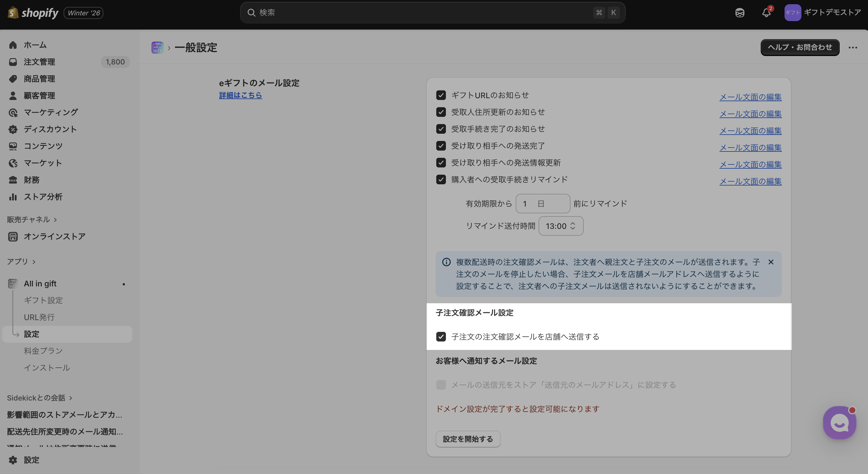The width and height of the screenshot is (868, 474).
Task: Click the Sidekick assistant icon in top bar
Action: (740, 13)
